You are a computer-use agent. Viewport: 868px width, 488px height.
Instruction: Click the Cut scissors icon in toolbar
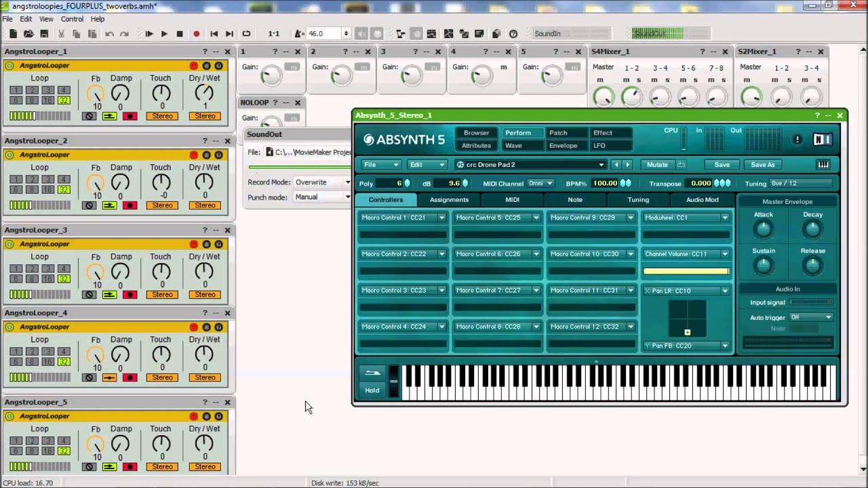(62, 34)
